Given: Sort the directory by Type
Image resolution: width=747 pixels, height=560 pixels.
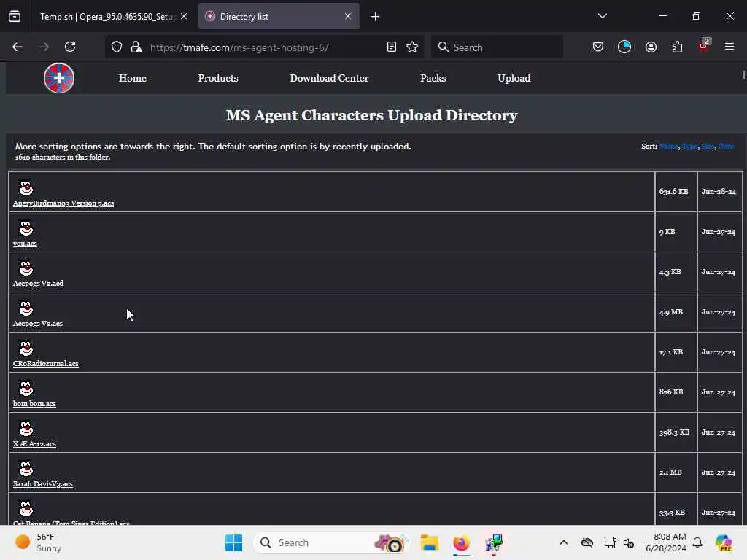Looking at the screenshot, I should click(x=689, y=146).
